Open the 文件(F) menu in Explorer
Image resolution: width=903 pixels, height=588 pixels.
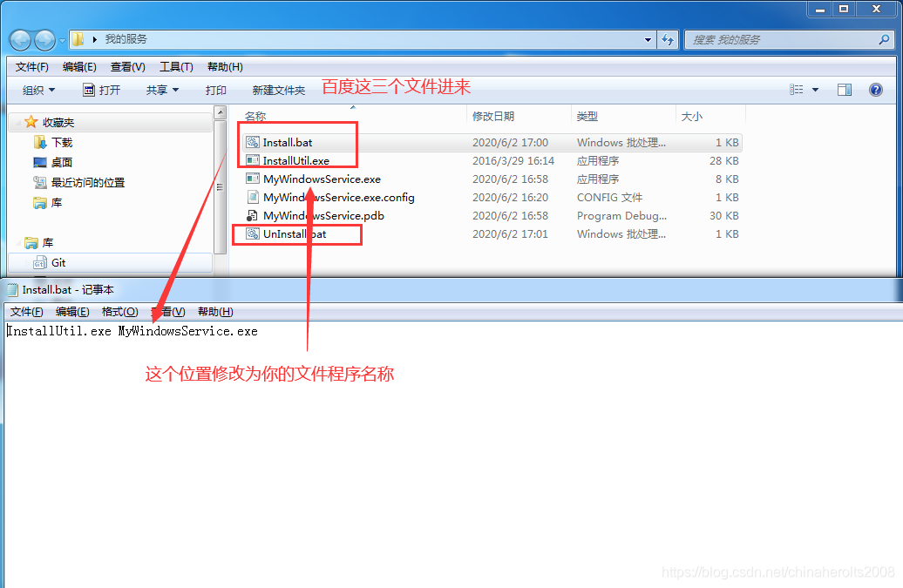click(x=31, y=67)
